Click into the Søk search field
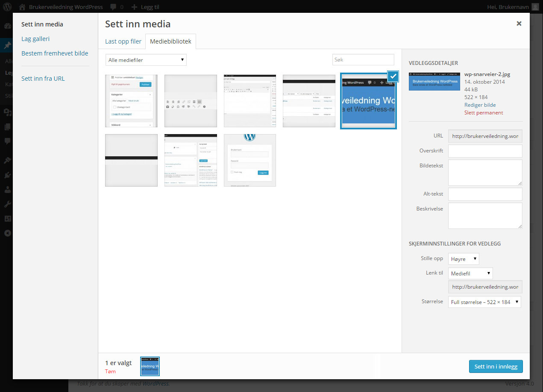The width and height of the screenshot is (543, 392). (363, 60)
